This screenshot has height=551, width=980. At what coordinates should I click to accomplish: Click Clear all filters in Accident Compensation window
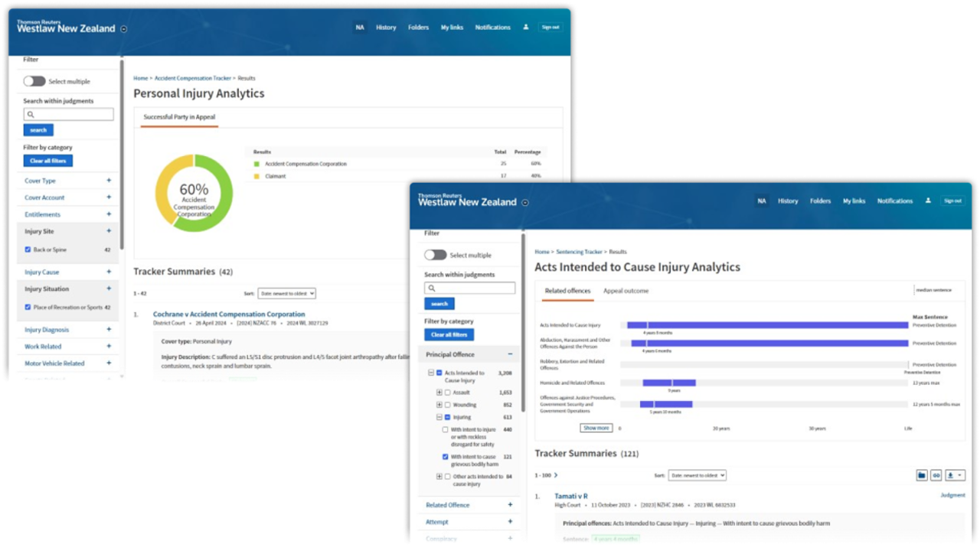pos(47,161)
